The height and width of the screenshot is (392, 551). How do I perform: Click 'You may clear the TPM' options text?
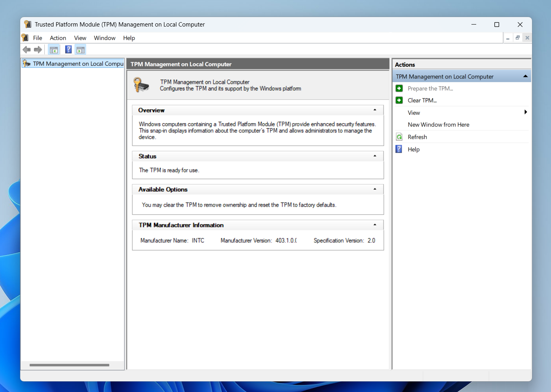(239, 205)
